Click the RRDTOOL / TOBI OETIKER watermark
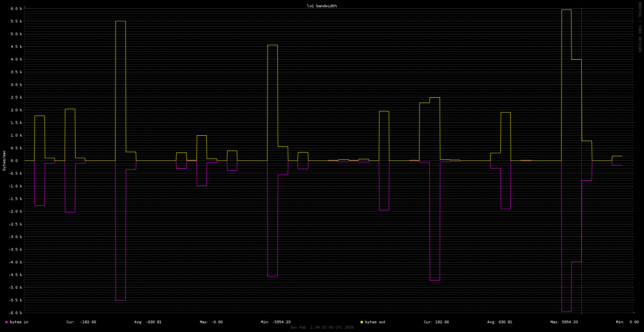644x332 pixels. (639, 27)
